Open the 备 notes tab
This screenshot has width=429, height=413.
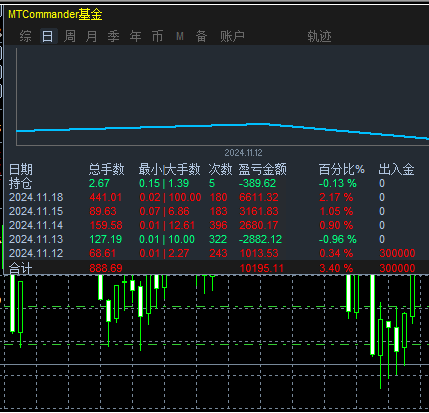(202, 36)
